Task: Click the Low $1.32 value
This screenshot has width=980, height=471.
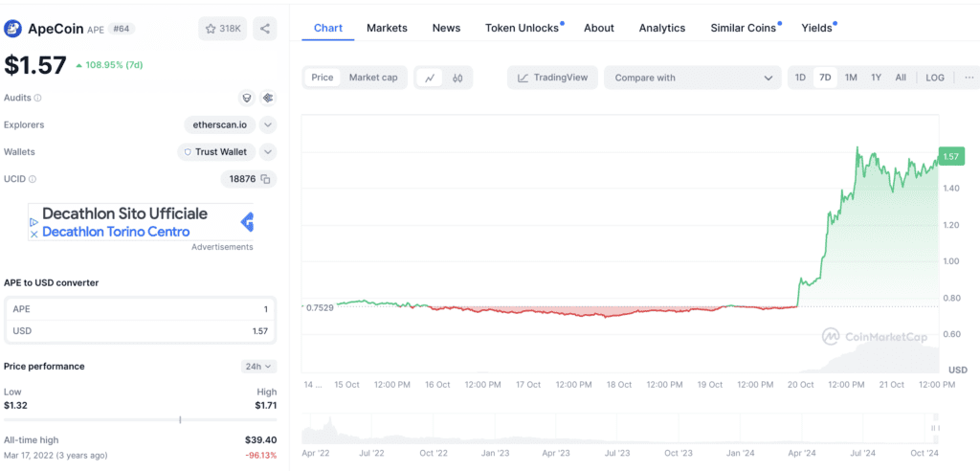Action: coord(15,405)
